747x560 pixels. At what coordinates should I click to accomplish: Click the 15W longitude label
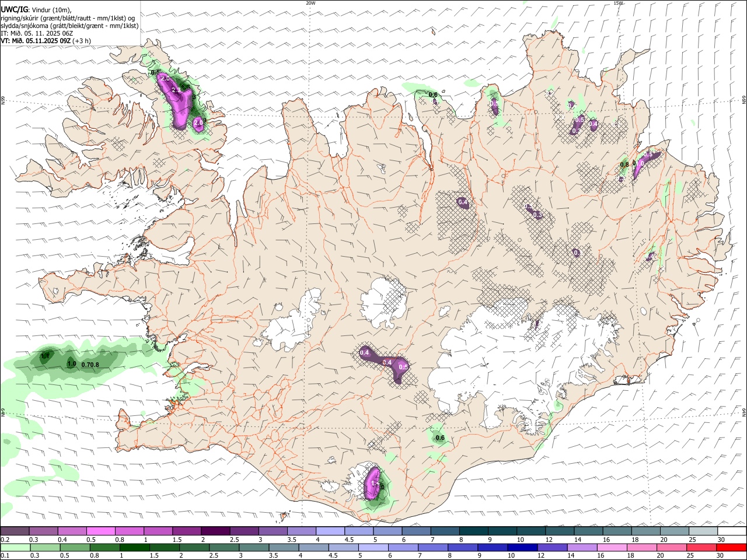coord(618,3)
